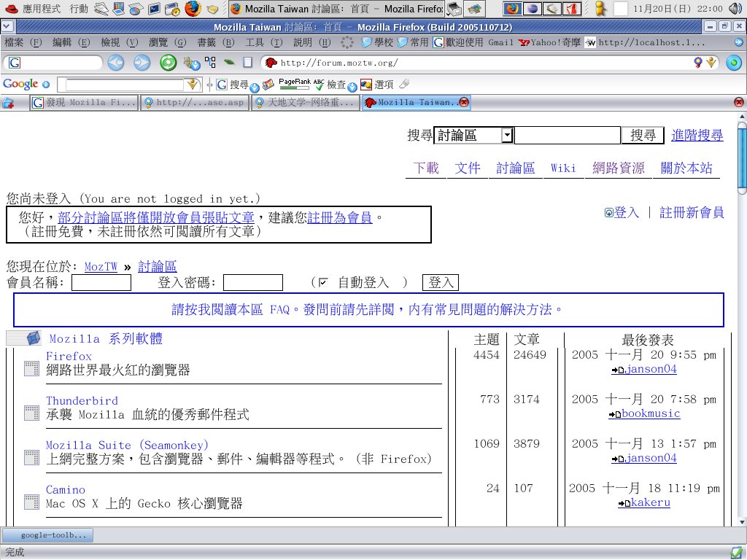Click the vertical page scrollbar
This screenshot has width=747, height=560.
click(742, 321)
